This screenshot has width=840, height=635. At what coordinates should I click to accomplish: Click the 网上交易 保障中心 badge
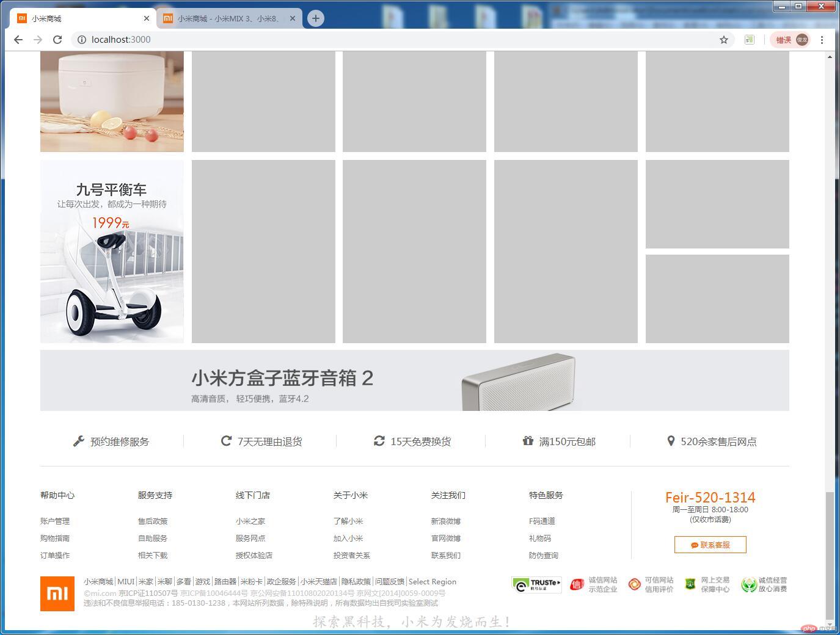point(707,585)
